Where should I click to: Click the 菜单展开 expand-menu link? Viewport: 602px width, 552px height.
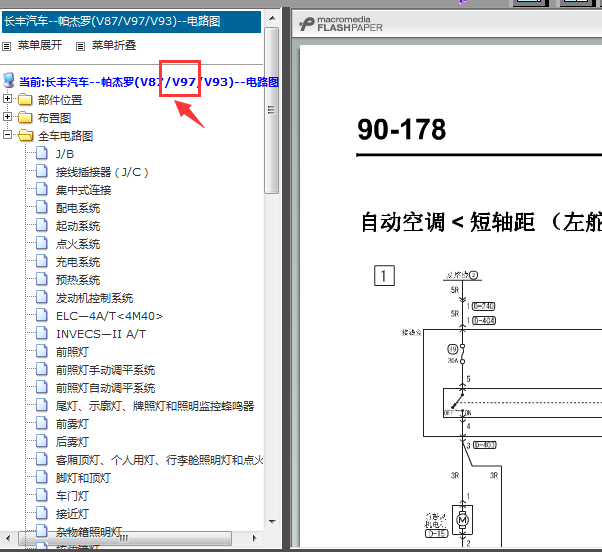[40, 45]
